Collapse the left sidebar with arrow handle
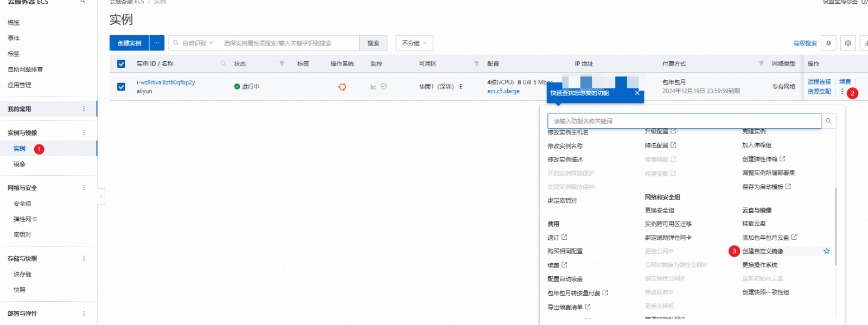868x325 pixels. pos(101,196)
